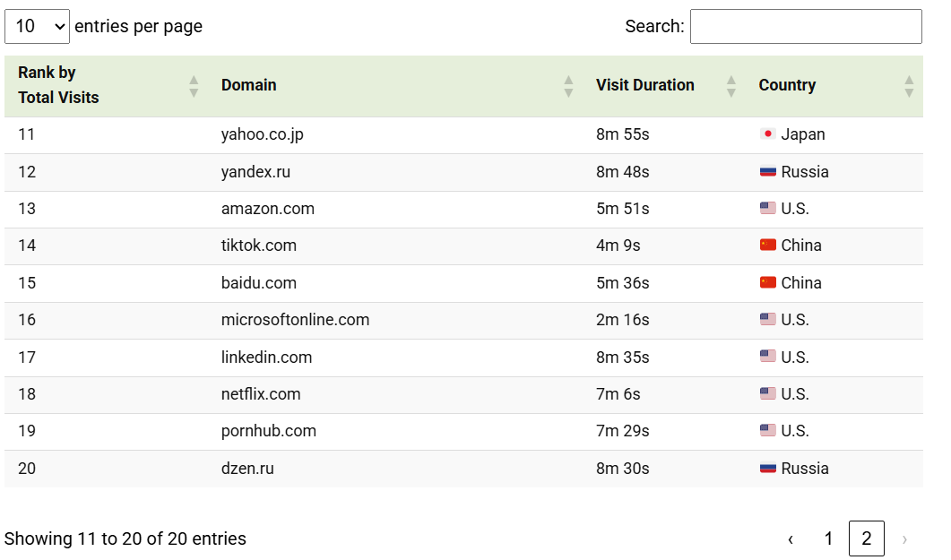This screenshot has width=951, height=560.
Task: Sort by Country column arrows
Action: (909, 86)
